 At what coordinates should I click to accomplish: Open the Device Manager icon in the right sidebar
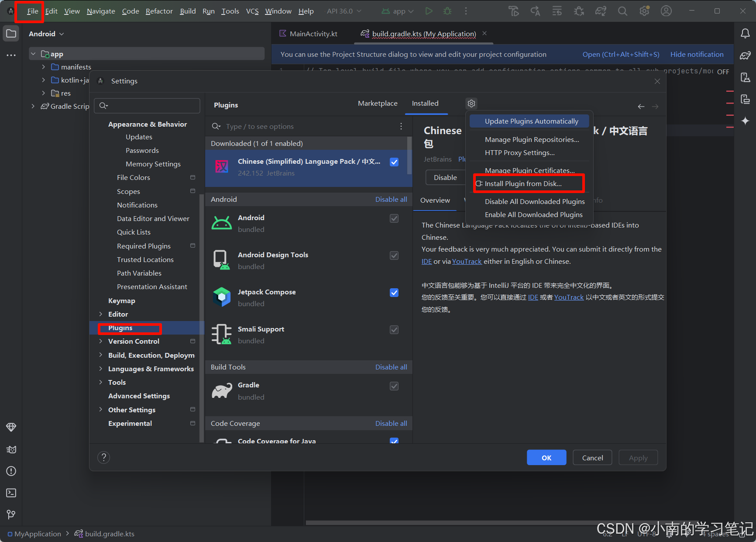[745, 77]
